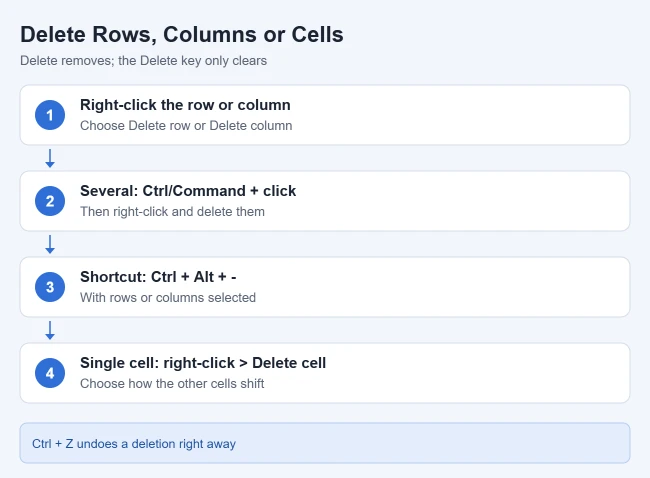The height and width of the screenshot is (478, 650).
Task: Select 'Choose Delete row or Delete column' text
Action: (x=186, y=126)
